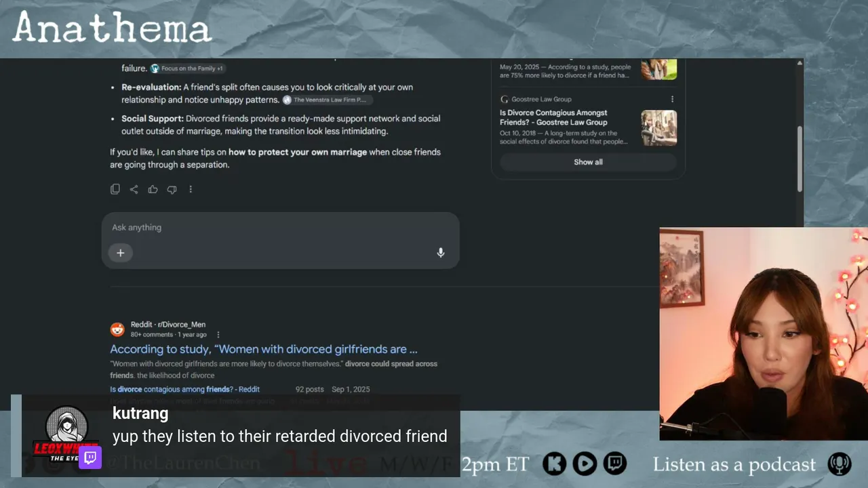Copy the AI answer with the copy icon
This screenshot has width=868, height=488.
[x=115, y=189]
